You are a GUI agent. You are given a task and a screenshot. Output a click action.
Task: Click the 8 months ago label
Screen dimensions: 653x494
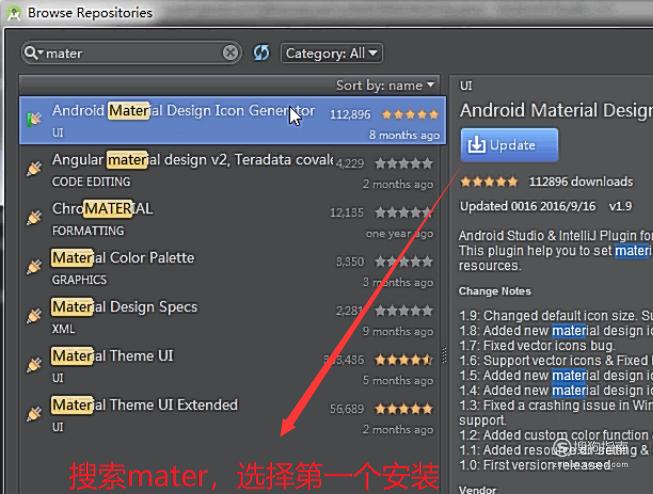(404, 135)
